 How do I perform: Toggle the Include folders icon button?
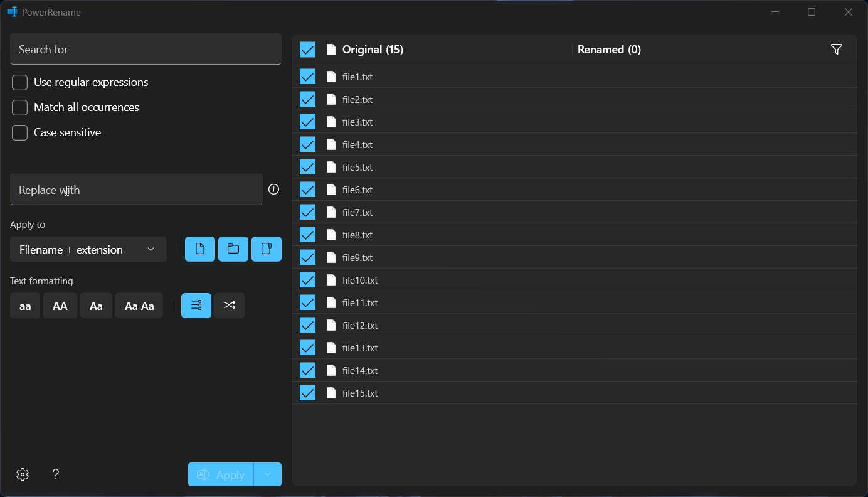point(233,249)
